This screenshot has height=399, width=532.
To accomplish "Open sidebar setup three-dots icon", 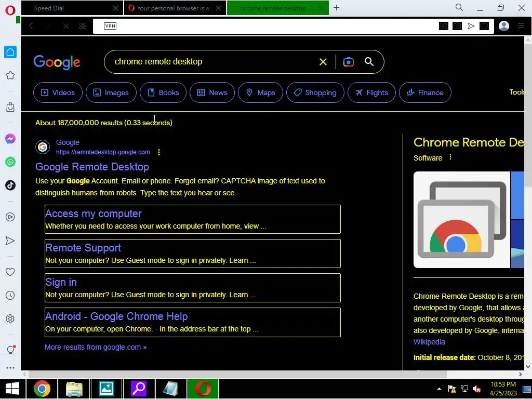I will (10, 368).
